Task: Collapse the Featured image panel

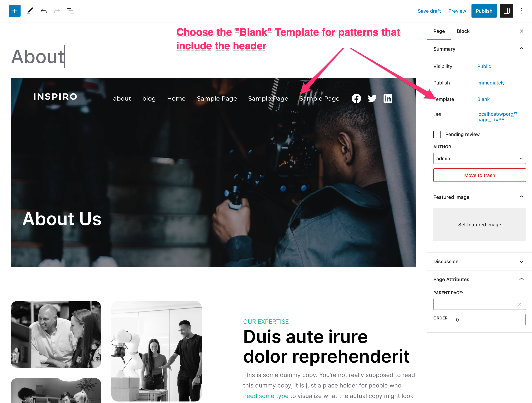Action: pos(521,197)
